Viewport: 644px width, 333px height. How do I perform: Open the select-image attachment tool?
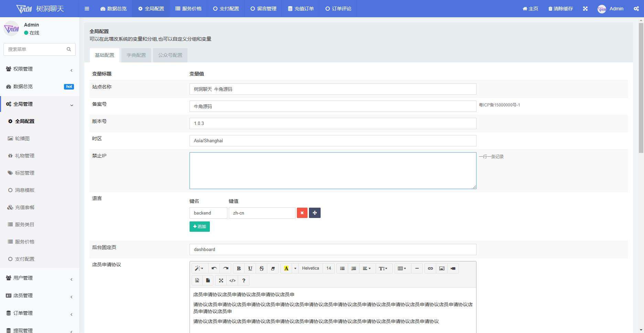coord(197,280)
